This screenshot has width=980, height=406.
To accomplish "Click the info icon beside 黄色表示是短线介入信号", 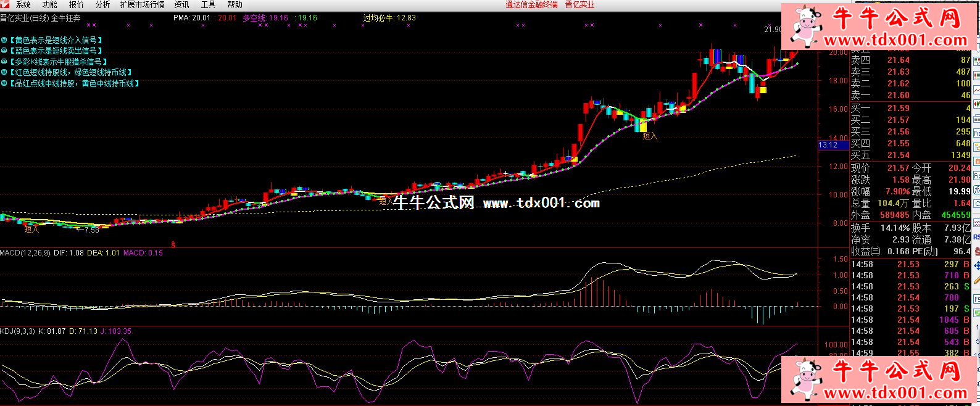I will point(4,40).
